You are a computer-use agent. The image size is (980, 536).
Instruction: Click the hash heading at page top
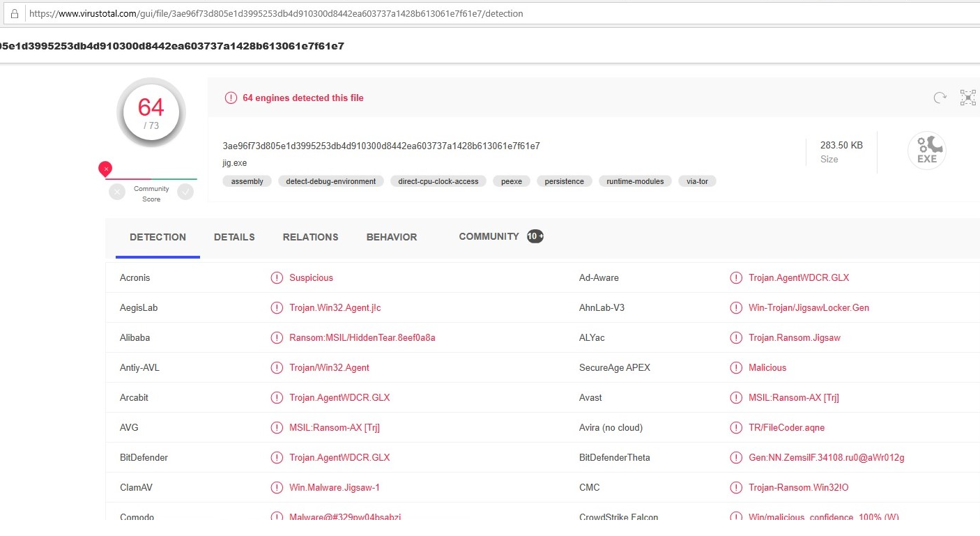click(172, 47)
